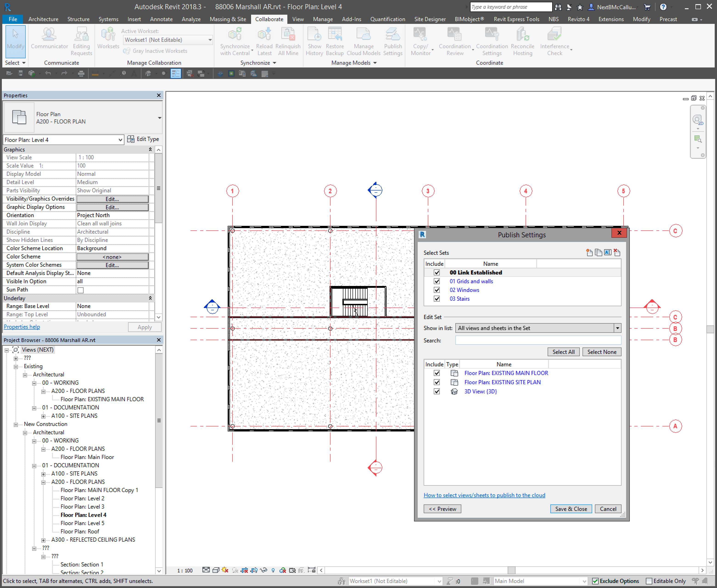Click the Search field in Publish Settings
717x588 pixels.
click(x=538, y=340)
